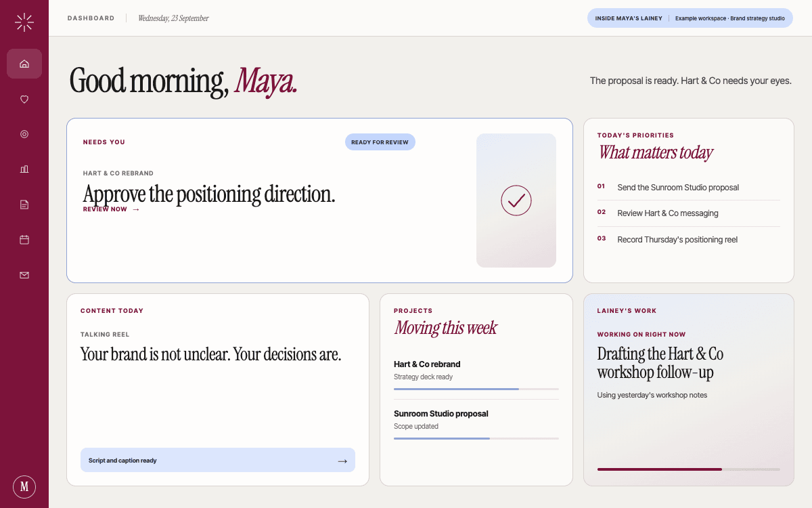
Task: Click the Ready for Review badge
Action: [x=380, y=142]
